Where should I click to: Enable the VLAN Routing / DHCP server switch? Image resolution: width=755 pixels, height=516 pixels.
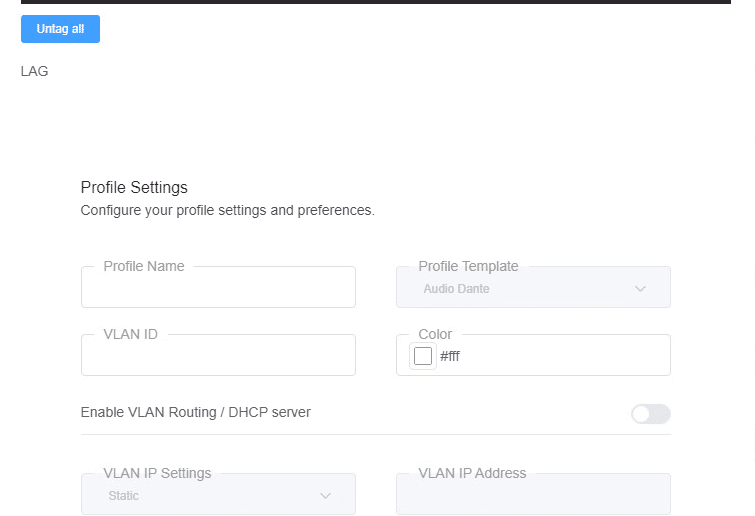pos(651,414)
